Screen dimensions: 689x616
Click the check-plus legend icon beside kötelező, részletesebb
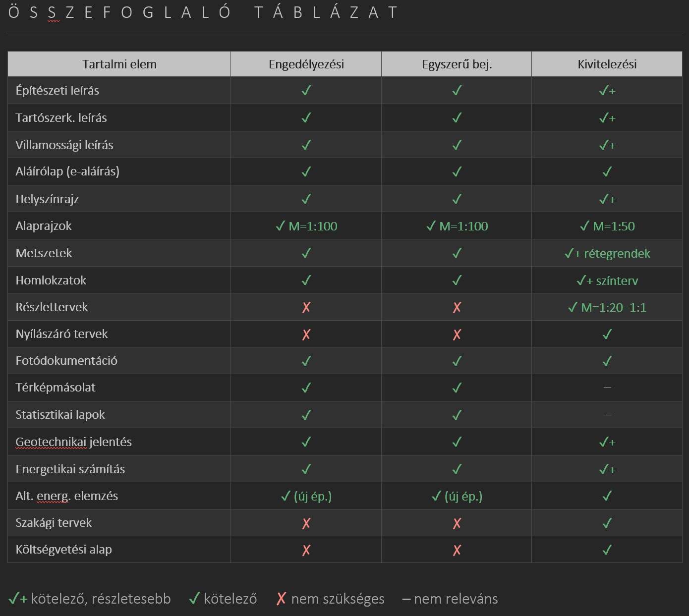pyautogui.click(x=18, y=599)
